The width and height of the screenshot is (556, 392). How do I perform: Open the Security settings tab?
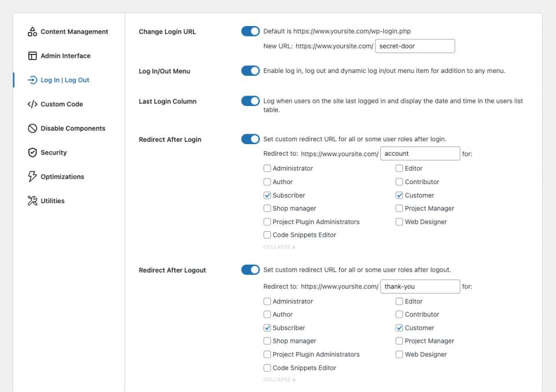click(53, 153)
